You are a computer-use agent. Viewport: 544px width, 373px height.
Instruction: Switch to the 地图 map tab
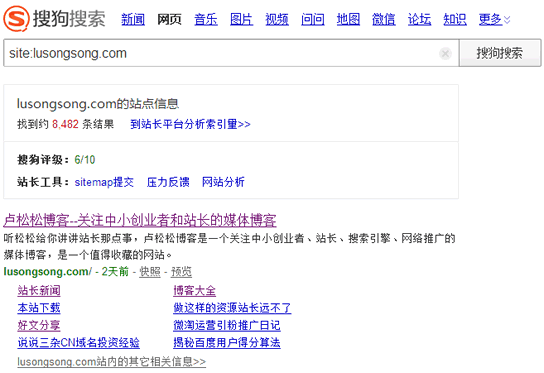348,19
